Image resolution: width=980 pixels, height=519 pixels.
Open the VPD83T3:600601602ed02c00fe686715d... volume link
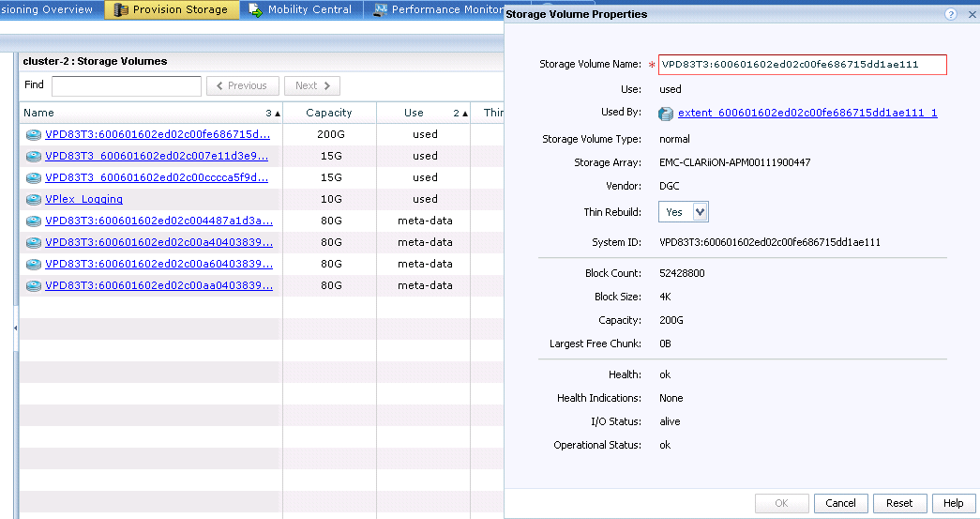(x=158, y=134)
